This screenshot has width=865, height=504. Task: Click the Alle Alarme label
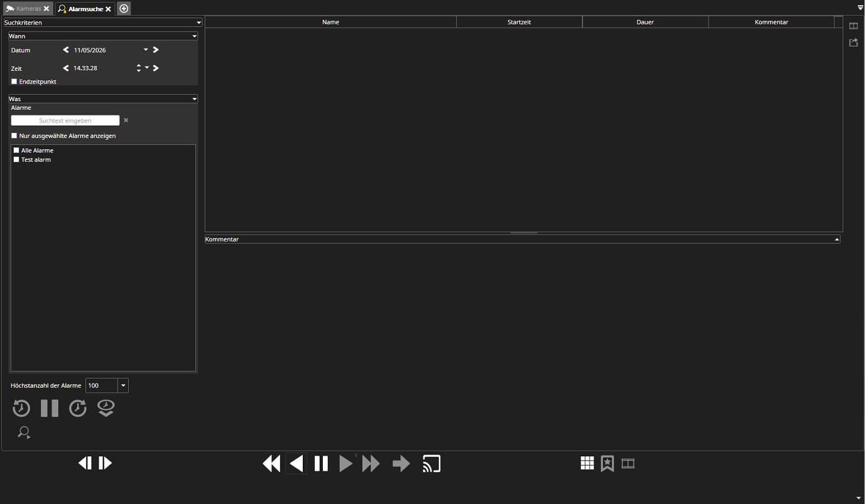pos(37,151)
